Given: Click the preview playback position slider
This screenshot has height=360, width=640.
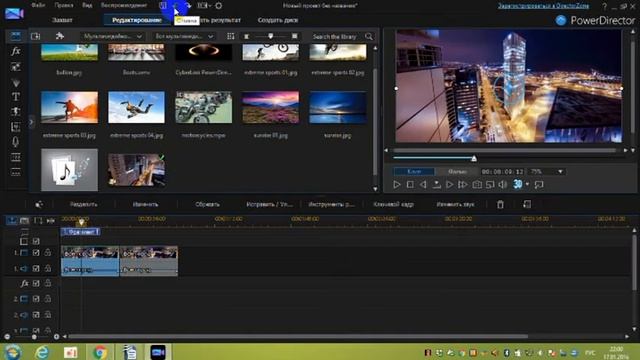Looking at the screenshot, I should click(474, 158).
